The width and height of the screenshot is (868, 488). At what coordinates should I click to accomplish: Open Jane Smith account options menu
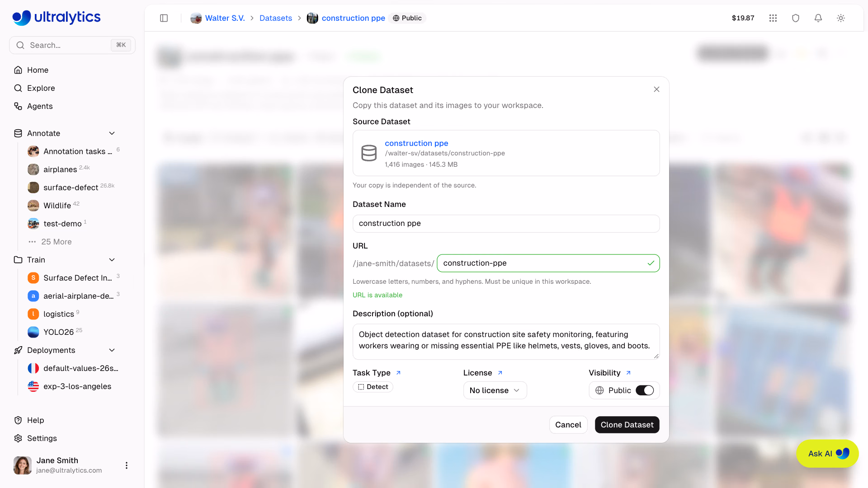tap(127, 465)
